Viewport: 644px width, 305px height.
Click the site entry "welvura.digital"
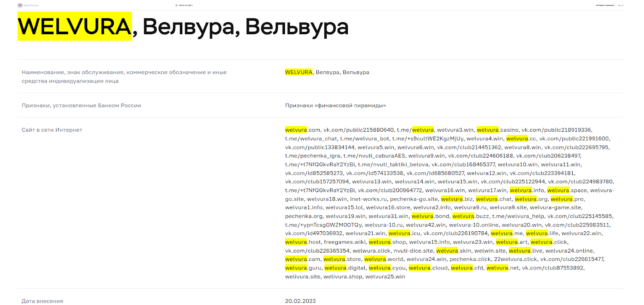tap(345, 268)
